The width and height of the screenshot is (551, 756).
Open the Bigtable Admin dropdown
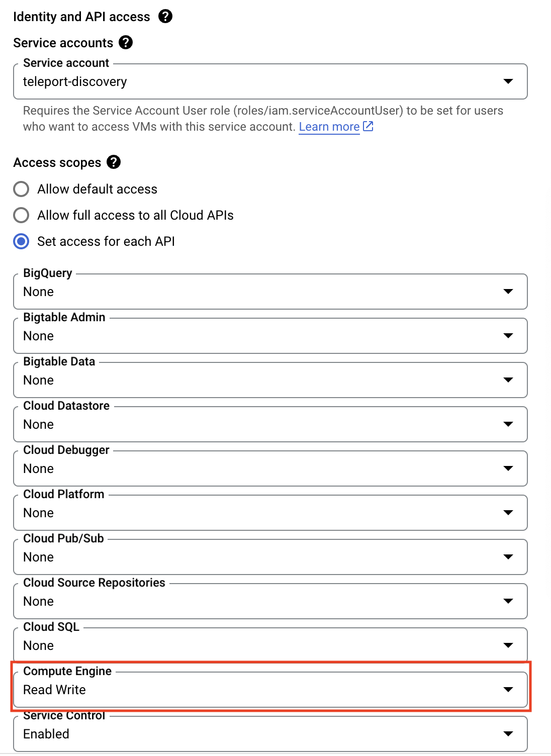coord(509,336)
